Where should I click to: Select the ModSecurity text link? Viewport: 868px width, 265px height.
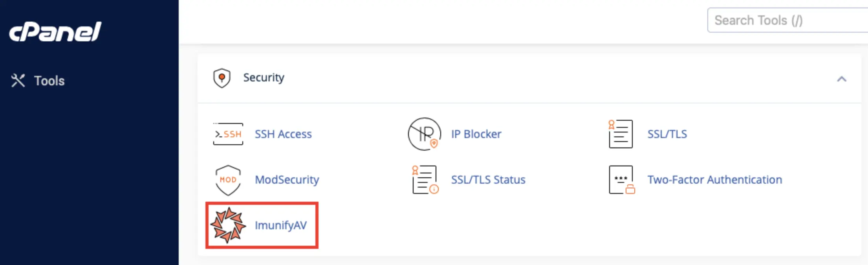(x=287, y=180)
